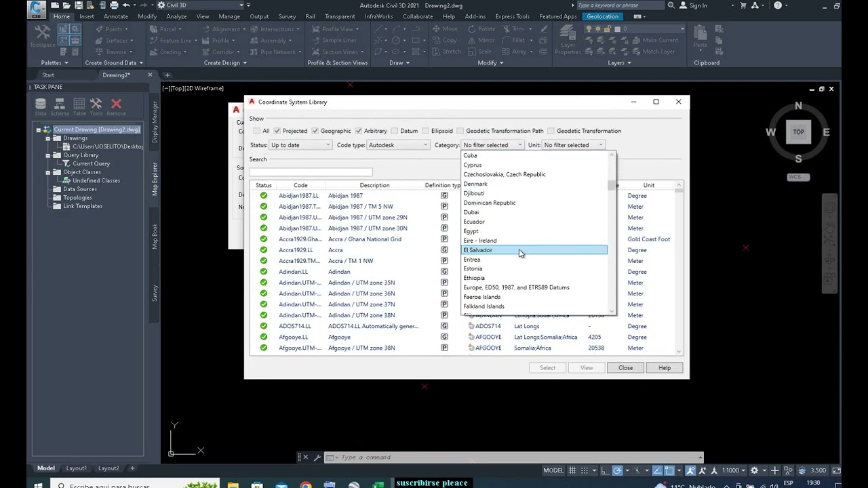Select El Salvador from category list
The image size is (868, 488).
click(534, 250)
